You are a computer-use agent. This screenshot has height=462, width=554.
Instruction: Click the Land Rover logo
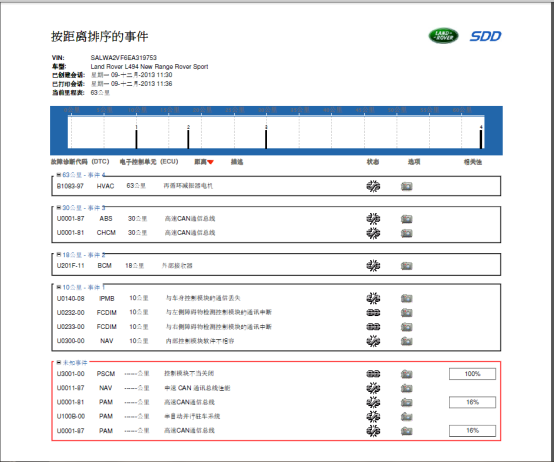pyautogui.click(x=443, y=36)
